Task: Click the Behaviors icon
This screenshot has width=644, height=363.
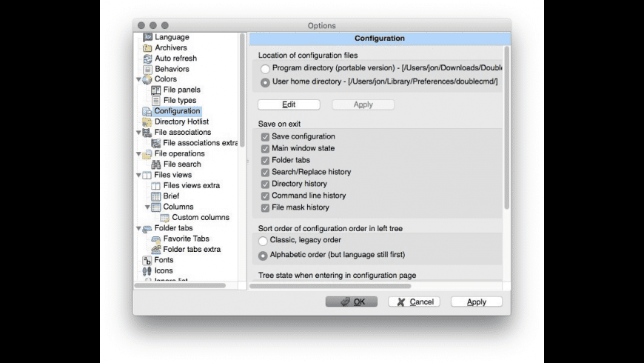Action: coord(147,69)
